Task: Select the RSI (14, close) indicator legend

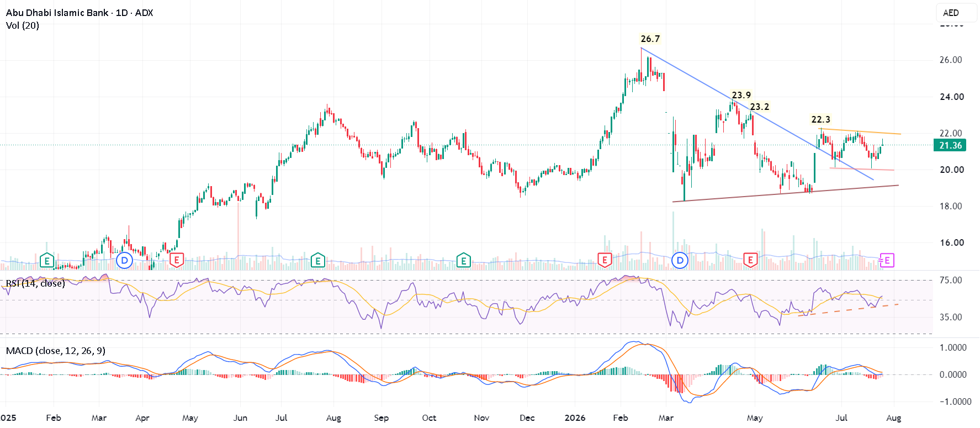Action: click(35, 283)
